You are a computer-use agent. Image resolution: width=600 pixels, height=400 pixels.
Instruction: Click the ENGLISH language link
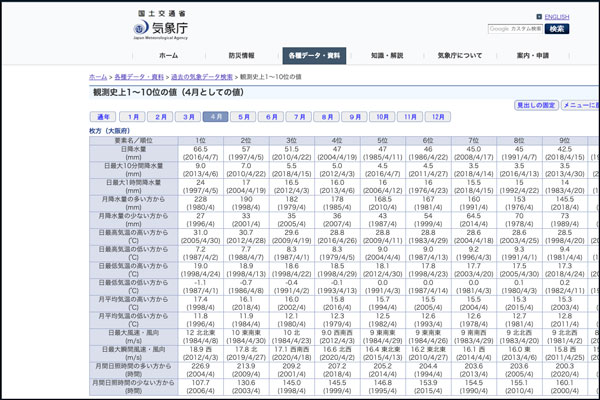point(556,17)
